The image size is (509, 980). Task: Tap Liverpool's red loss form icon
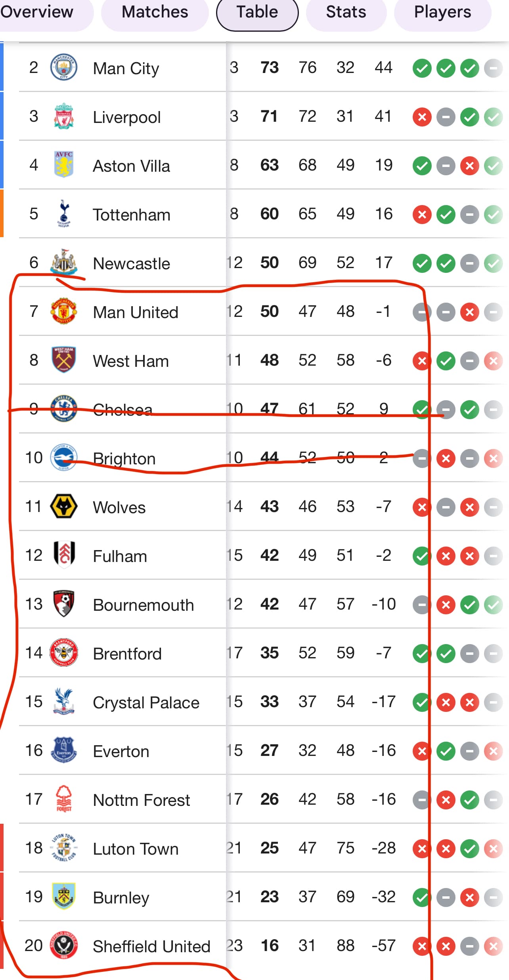coord(422,117)
